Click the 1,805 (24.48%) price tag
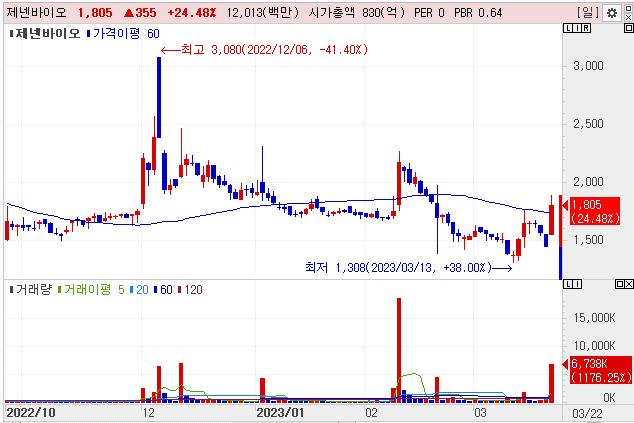The image size is (634, 423). click(x=595, y=212)
